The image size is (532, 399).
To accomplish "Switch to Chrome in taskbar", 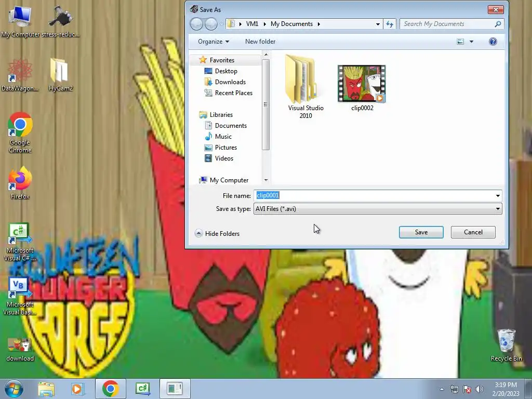I will 110,389.
